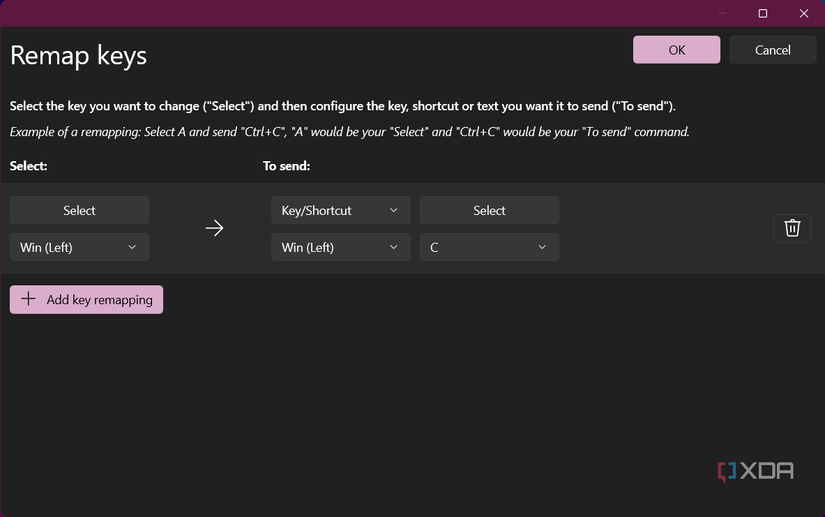Open the C key dropdown
Screen dimensions: 825x517
489,247
